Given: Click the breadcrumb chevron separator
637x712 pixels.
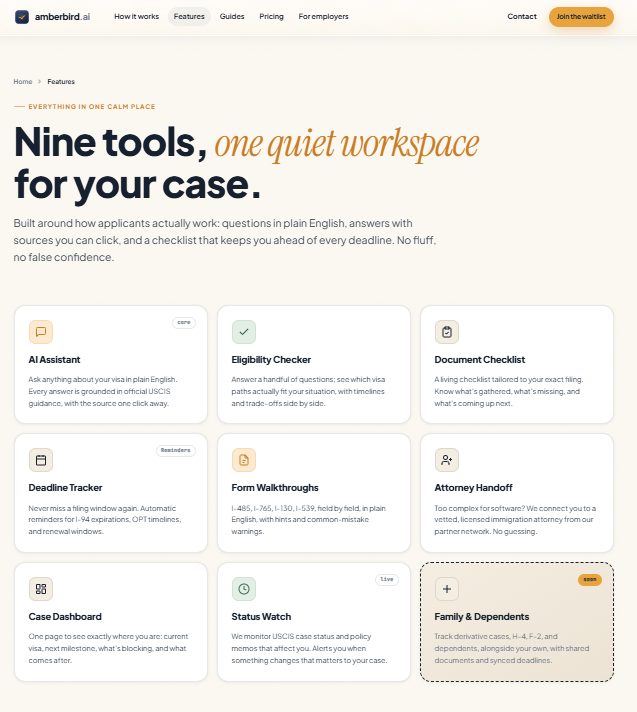Looking at the screenshot, I should point(40,82).
